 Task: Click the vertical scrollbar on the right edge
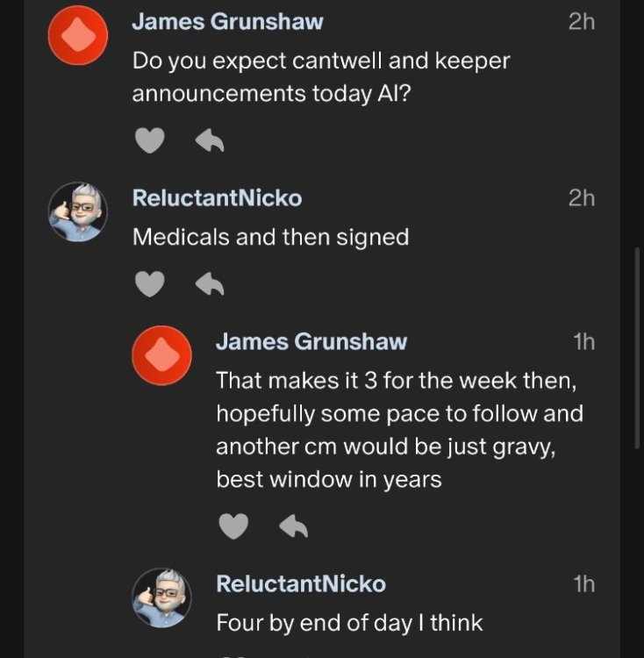click(x=638, y=351)
